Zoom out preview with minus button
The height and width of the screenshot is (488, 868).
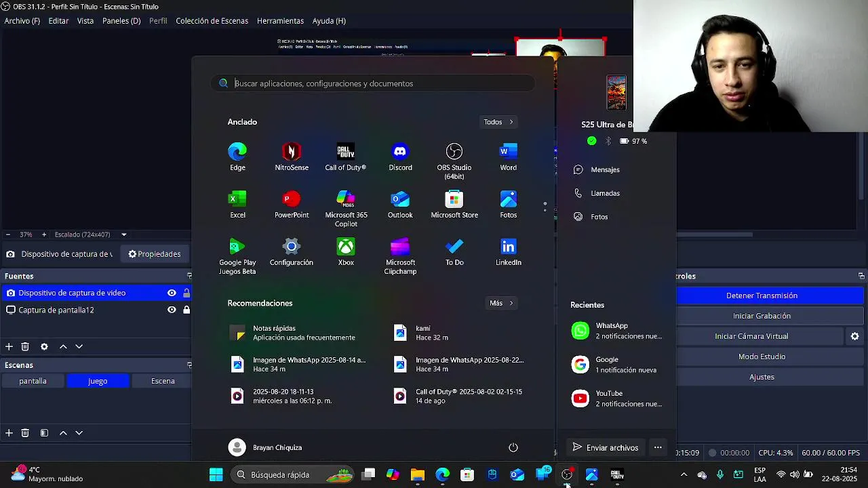pyautogui.click(x=7, y=235)
